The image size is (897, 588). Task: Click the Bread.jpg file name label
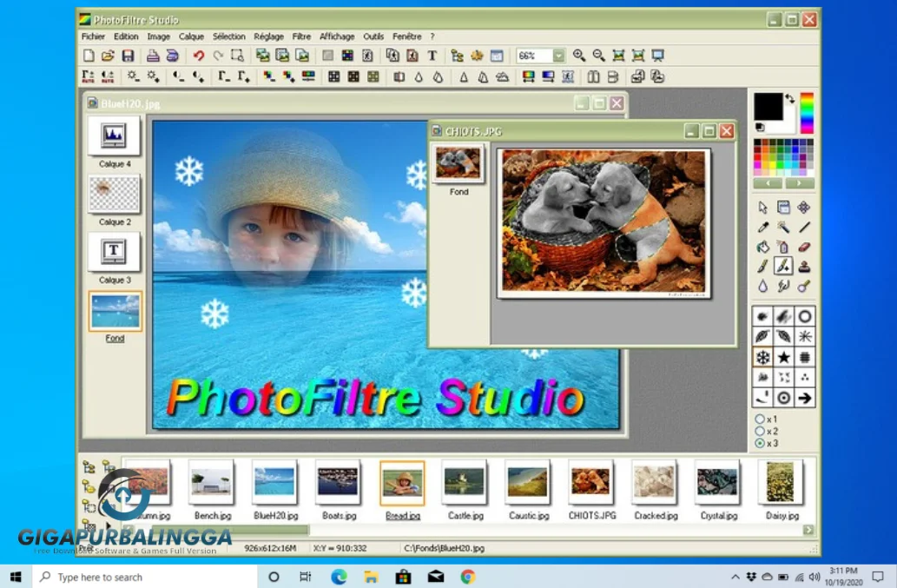click(403, 515)
